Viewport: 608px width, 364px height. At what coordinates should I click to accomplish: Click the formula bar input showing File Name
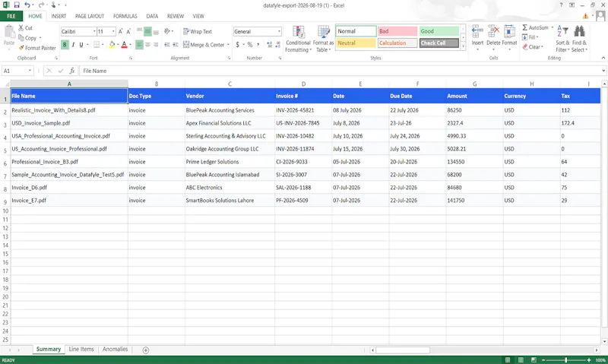coord(341,71)
